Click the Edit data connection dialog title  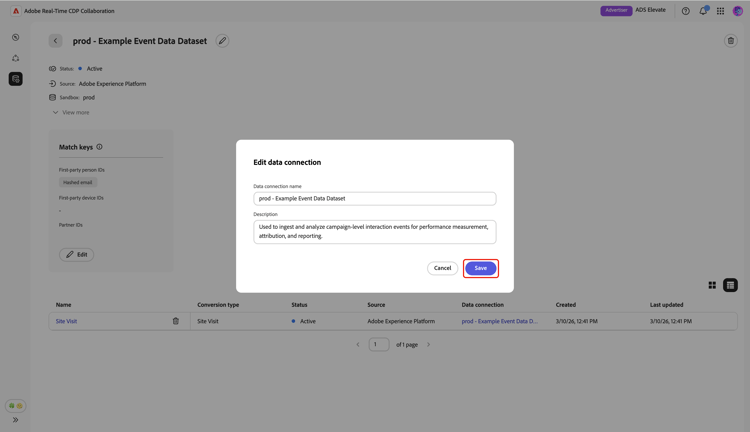(287, 162)
